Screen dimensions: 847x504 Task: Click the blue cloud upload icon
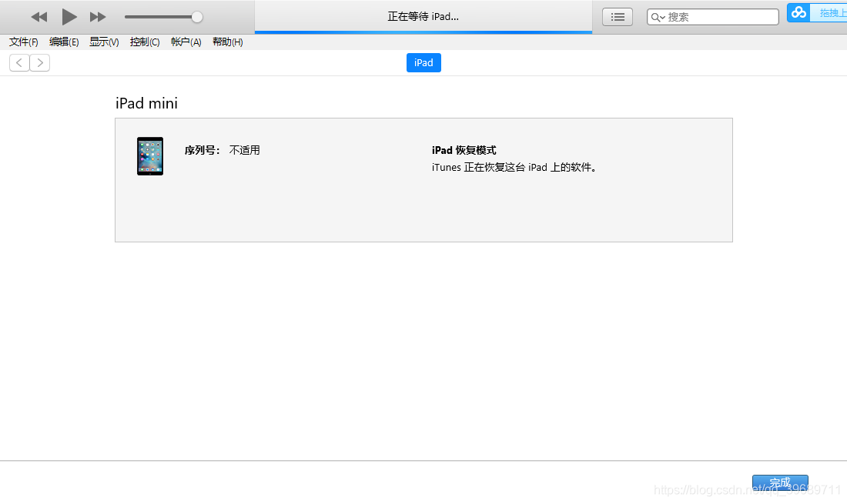click(x=798, y=12)
